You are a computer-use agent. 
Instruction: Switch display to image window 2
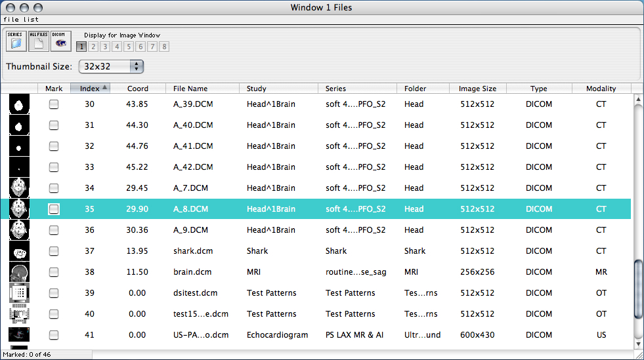coord(93,47)
